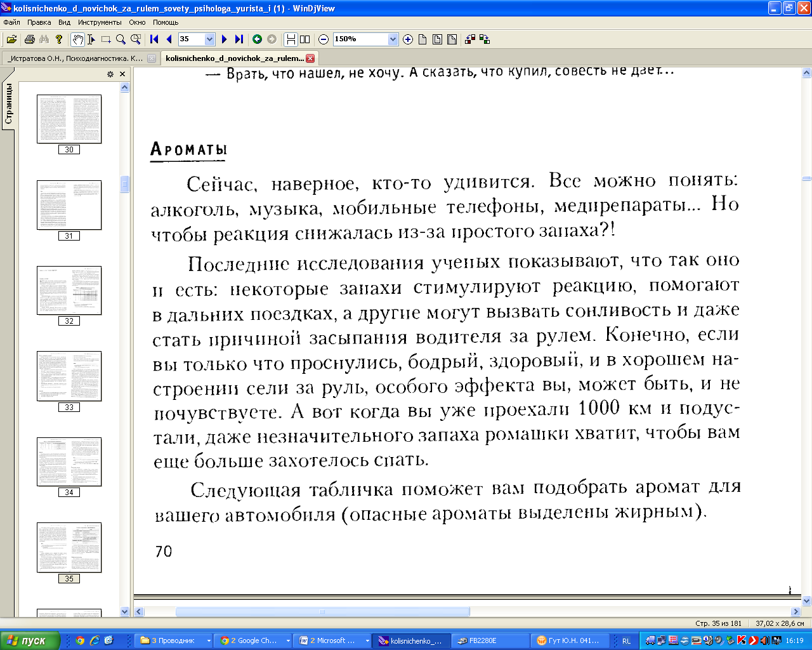Select page 33 thumbnail
This screenshot has width=812, height=650.
69,376
